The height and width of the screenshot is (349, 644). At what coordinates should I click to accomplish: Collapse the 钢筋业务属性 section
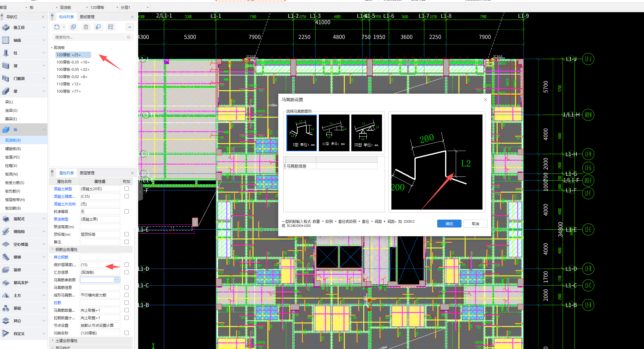coord(53,249)
